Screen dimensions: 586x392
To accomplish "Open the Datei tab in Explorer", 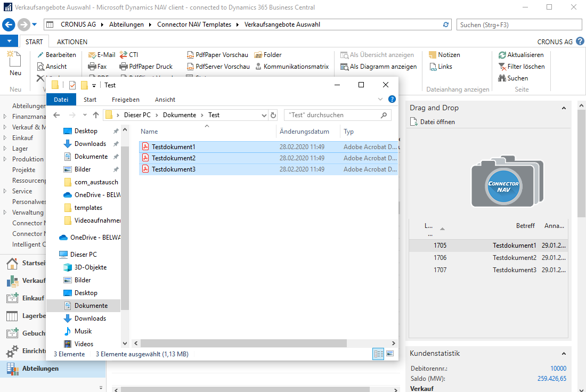I will pos(61,100).
